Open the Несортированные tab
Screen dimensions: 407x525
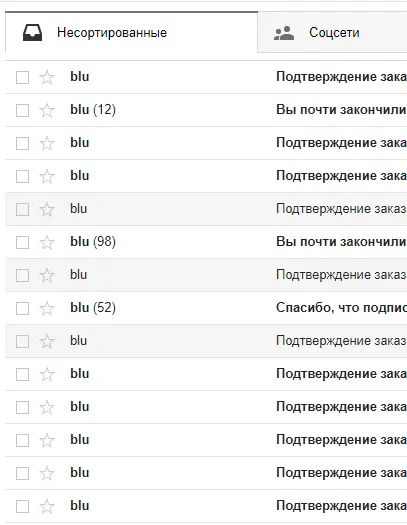click(x=132, y=32)
